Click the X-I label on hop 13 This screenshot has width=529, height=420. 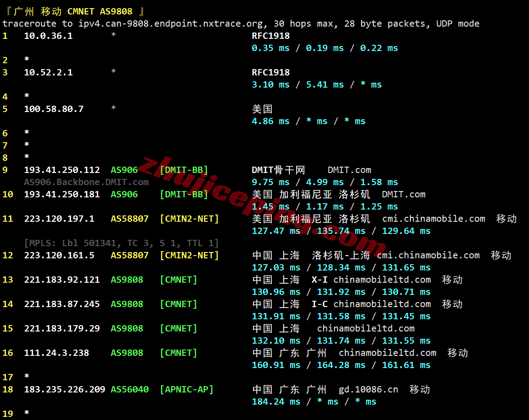click(x=320, y=280)
